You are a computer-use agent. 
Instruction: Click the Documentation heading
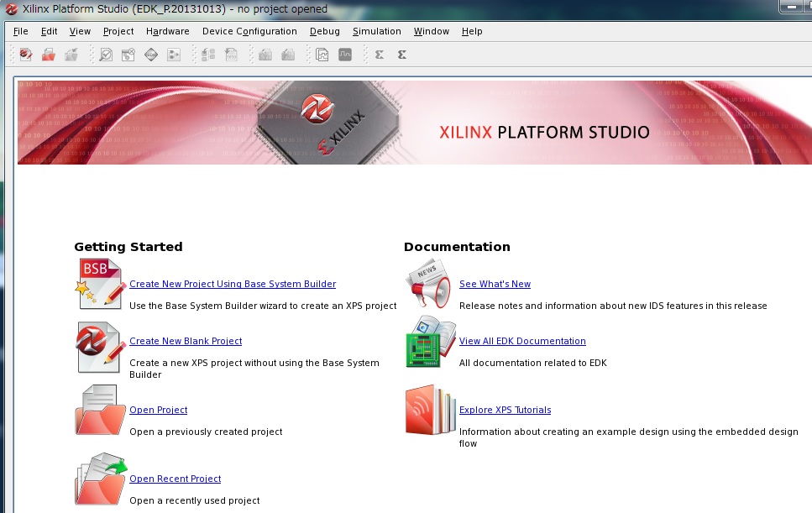click(457, 246)
